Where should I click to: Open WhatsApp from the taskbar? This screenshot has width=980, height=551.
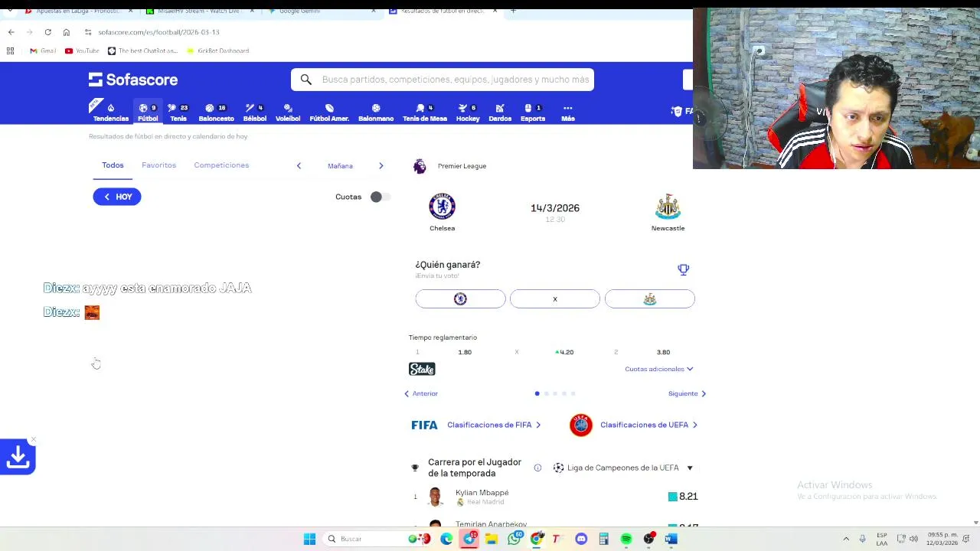514,539
